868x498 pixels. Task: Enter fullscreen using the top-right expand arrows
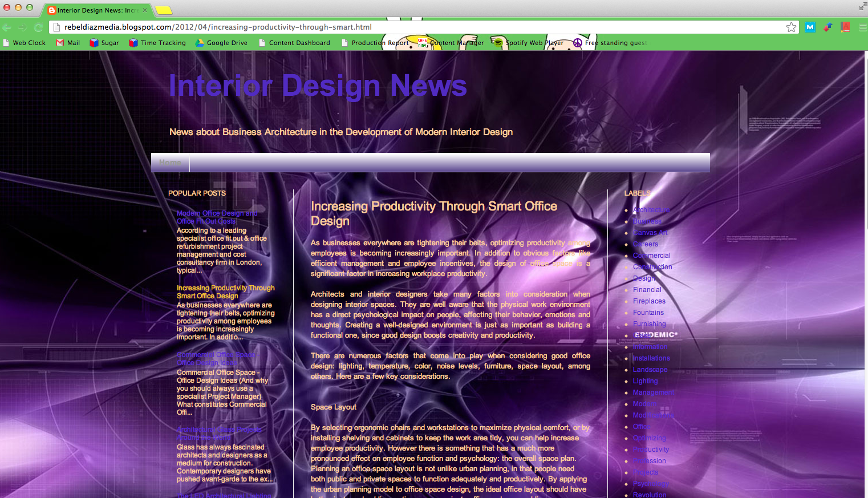(862, 7)
